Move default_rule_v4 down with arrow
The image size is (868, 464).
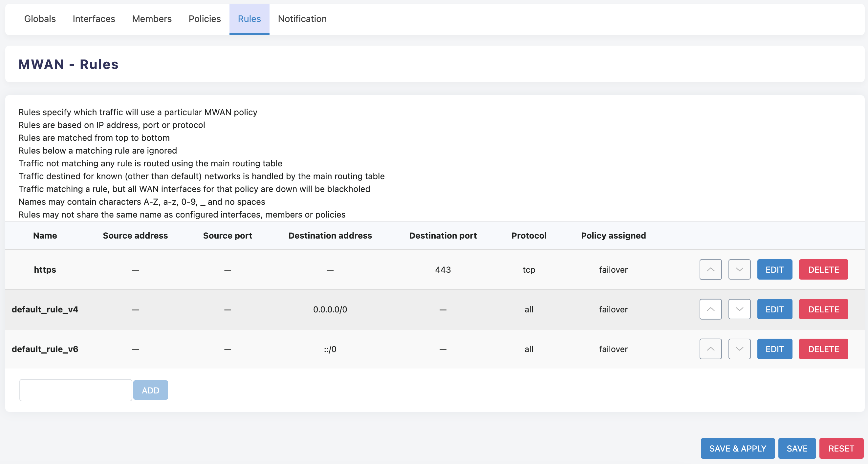click(x=739, y=309)
